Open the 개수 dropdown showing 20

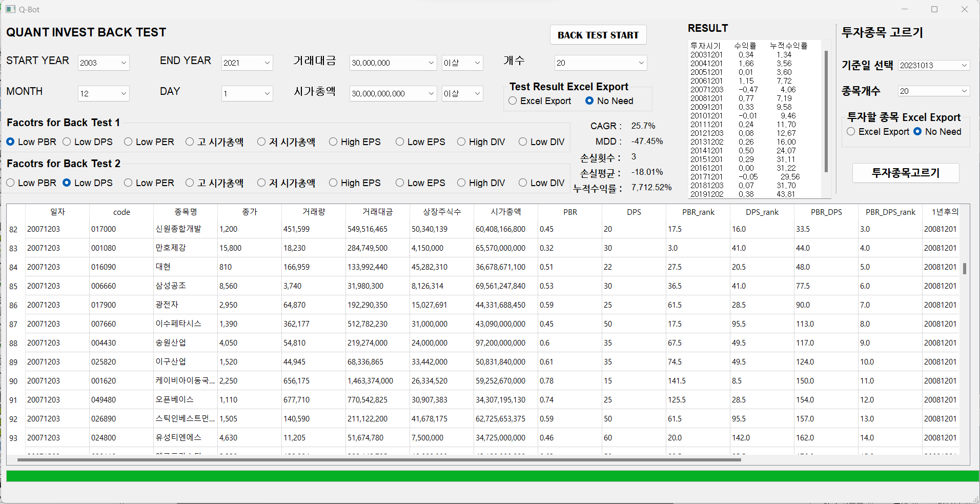[x=601, y=63]
